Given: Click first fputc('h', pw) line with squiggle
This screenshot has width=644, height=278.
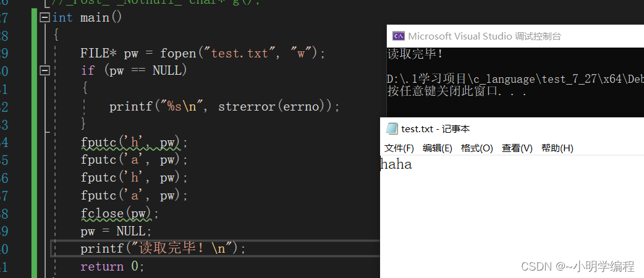Looking at the screenshot, I should click(134, 143).
